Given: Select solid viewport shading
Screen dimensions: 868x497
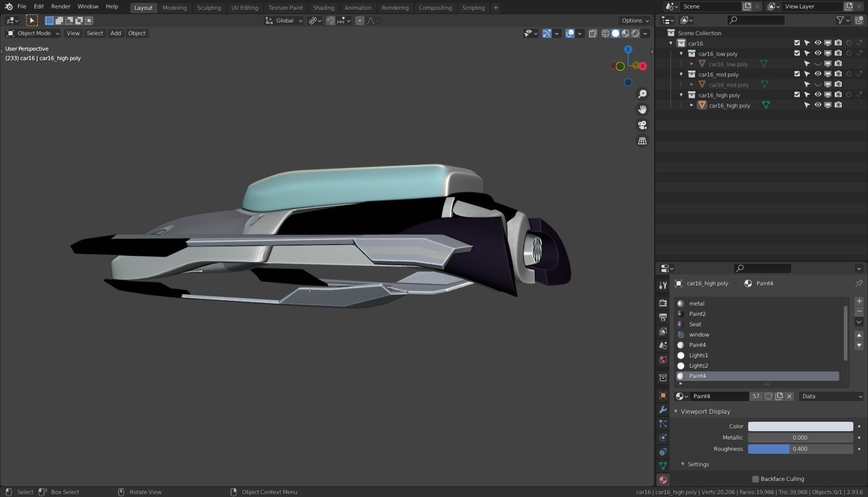Looking at the screenshot, I should point(615,33).
